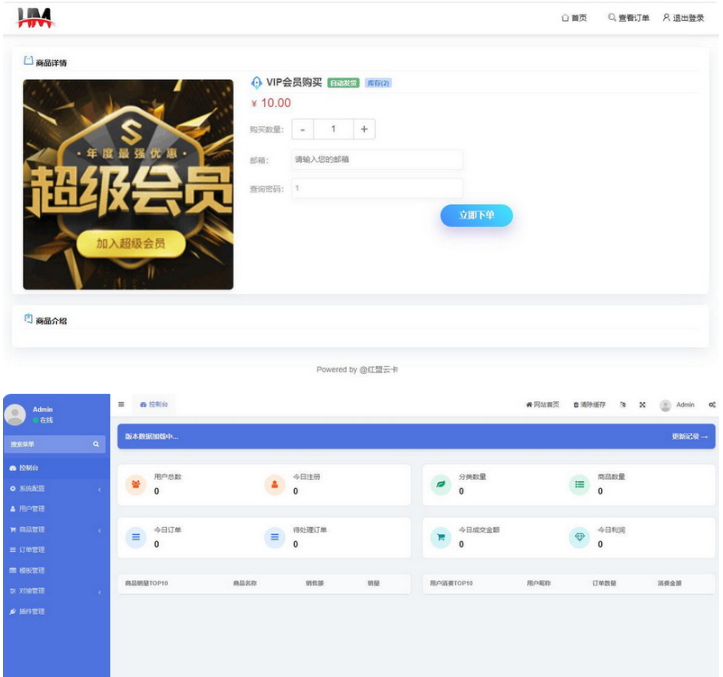Click the 更新记录 link in blue banner
The width and height of the screenshot is (723, 677).
coord(689,437)
